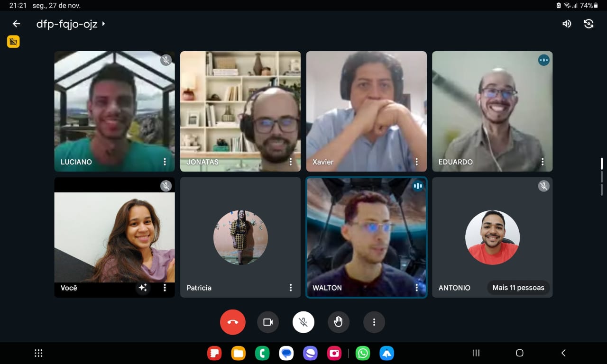
Task: Unmute the microphone
Action: tap(303, 322)
